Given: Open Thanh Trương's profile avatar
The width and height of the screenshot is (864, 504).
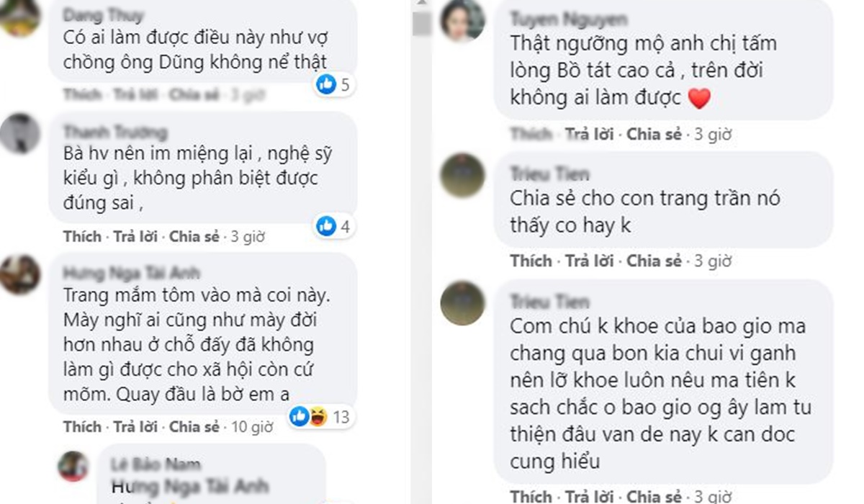Looking at the screenshot, I should pos(19,134).
